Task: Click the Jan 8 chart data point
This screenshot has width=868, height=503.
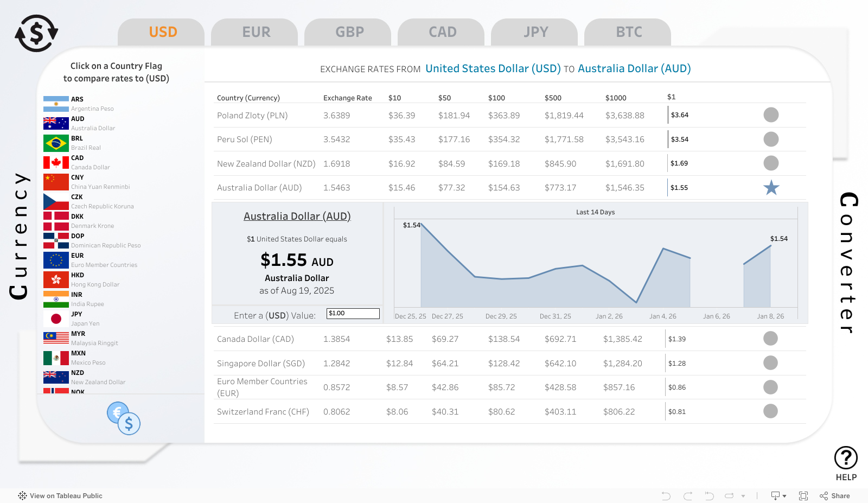Action: click(770, 246)
